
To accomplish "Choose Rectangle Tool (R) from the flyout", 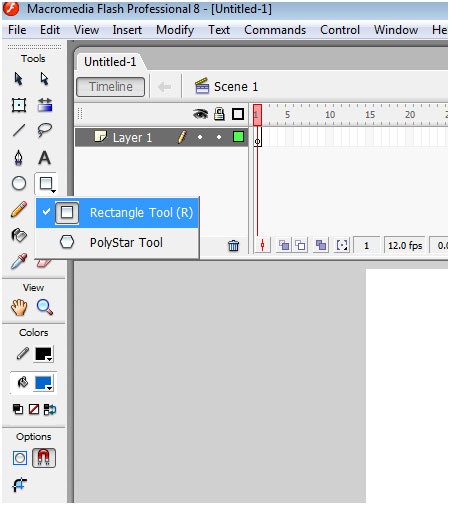I will coord(117,213).
